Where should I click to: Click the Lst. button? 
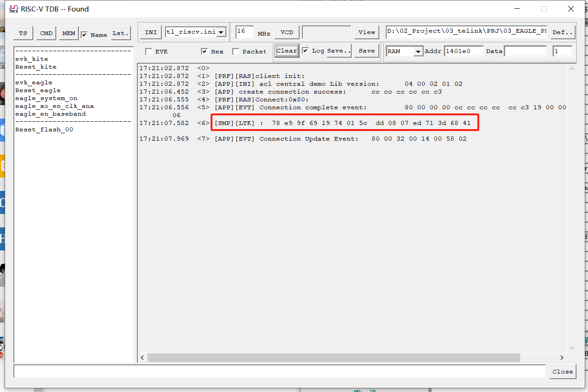(x=120, y=33)
